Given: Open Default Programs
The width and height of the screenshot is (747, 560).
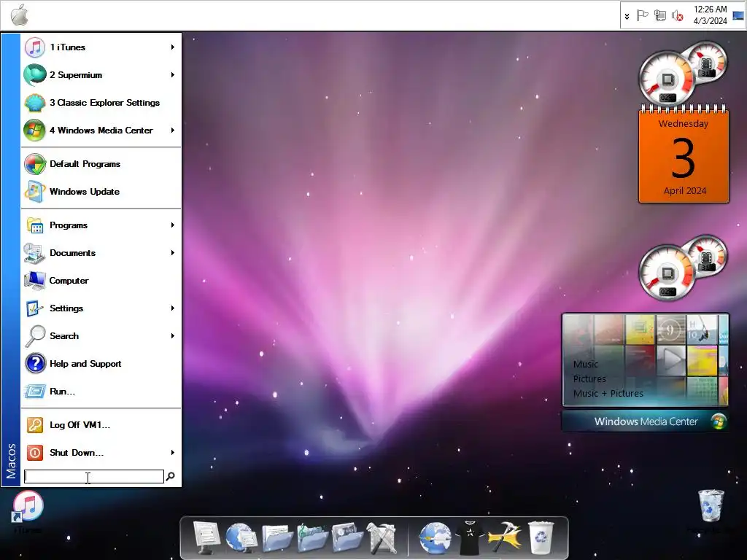Looking at the screenshot, I should (x=101, y=164).
